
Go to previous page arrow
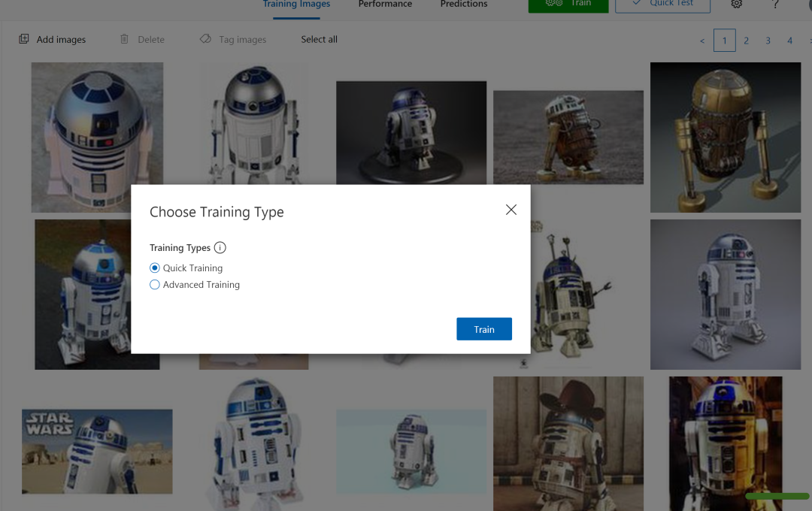click(702, 41)
